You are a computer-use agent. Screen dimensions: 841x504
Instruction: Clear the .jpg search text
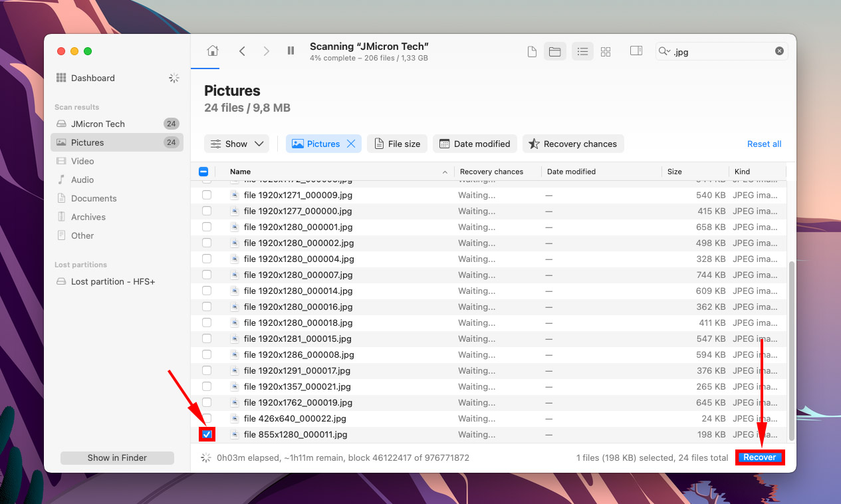[x=779, y=51]
